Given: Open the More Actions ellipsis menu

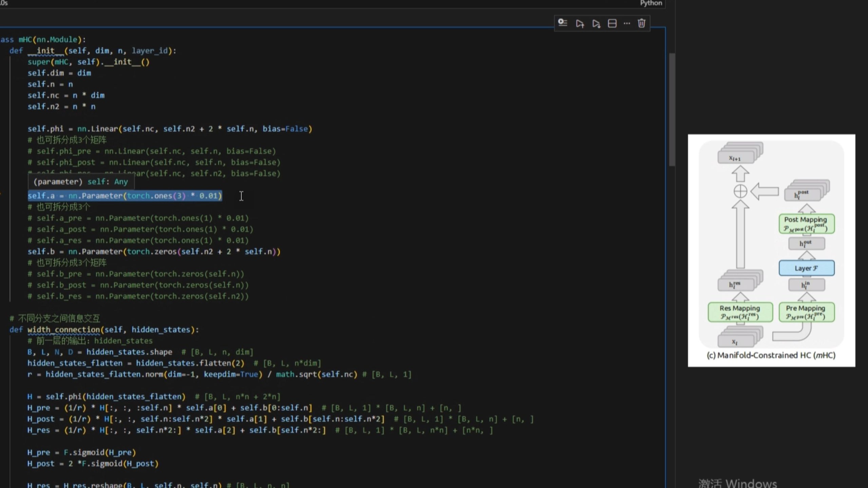Looking at the screenshot, I should tap(627, 23).
